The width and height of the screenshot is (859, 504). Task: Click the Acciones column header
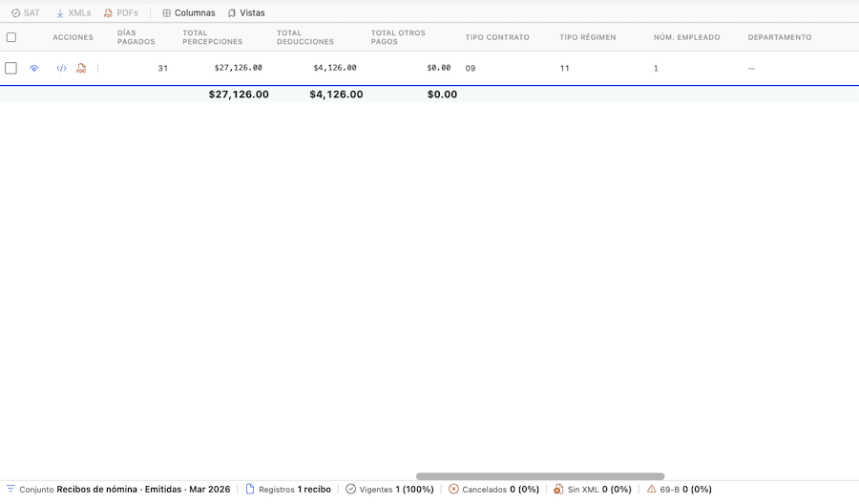tap(73, 37)
